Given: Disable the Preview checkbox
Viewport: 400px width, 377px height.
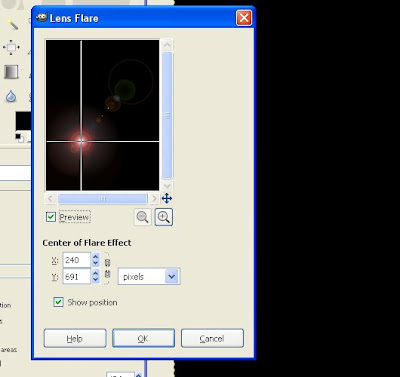Looking at the screenshot, I should (x=51, y=217).
